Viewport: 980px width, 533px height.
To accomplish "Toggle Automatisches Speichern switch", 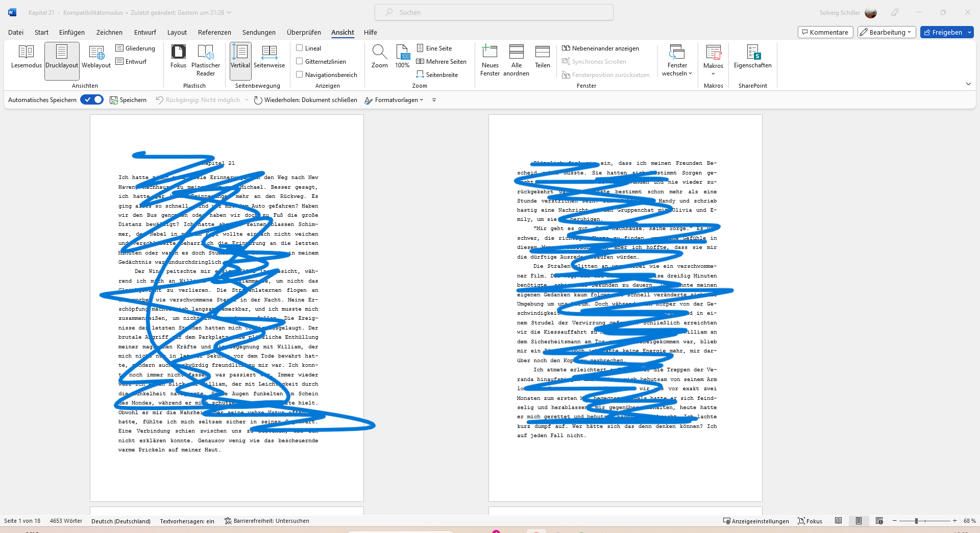I will tap(92, 100).
